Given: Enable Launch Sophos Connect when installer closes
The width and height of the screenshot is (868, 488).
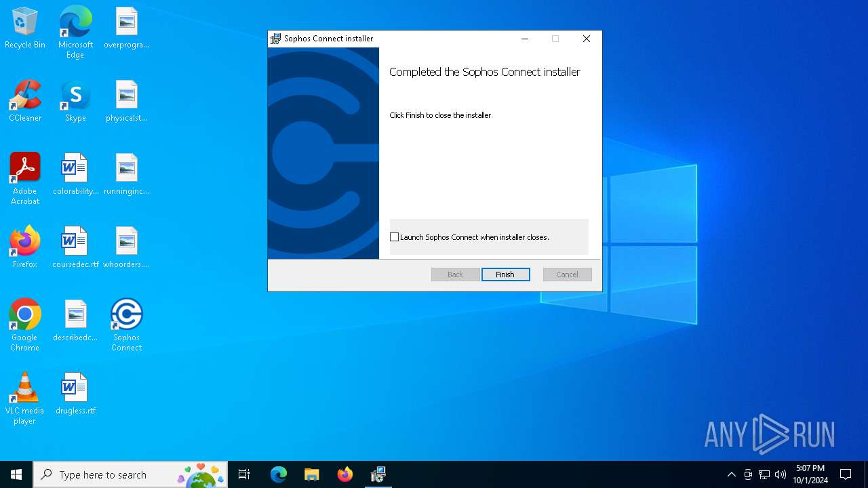Looking at the screenshot, I should pyautogui.click(x=394, y=237).
